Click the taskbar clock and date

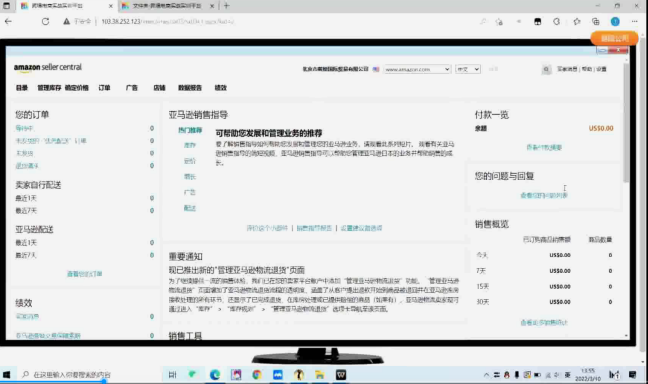[x=588, y=375]
